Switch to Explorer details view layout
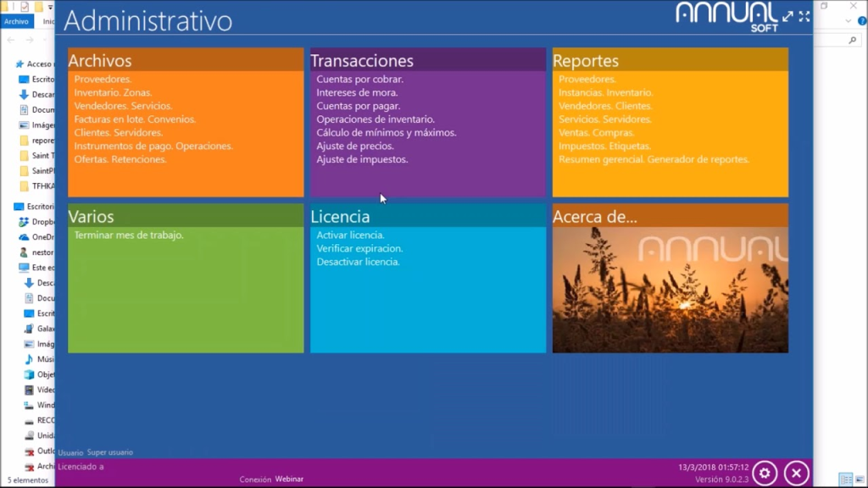Viewport: 868px width, 488px height. 844,480
